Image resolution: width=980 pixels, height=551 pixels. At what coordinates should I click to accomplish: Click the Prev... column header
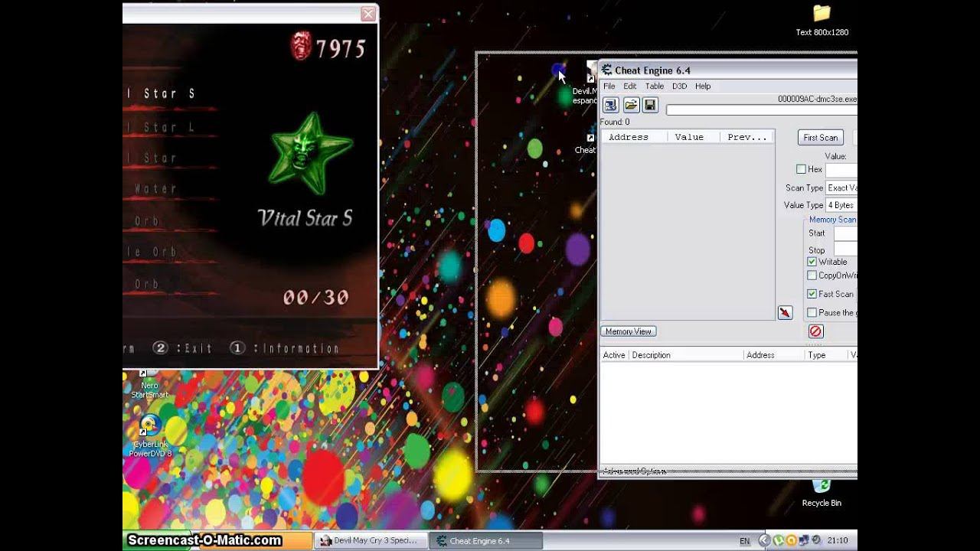tap(747, 137)
